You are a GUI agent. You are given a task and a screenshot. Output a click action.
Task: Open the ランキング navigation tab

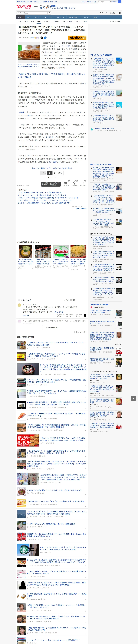(x=86, y=17)
